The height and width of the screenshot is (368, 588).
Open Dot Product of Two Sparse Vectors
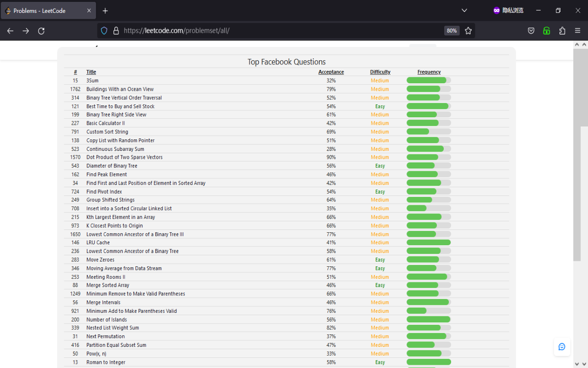124,157
